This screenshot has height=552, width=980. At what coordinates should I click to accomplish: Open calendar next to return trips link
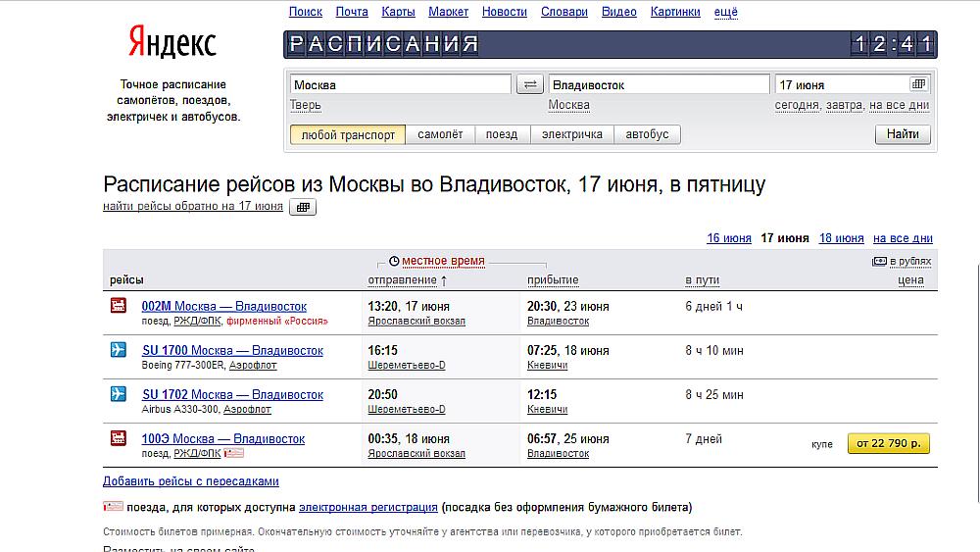[303, 207]
